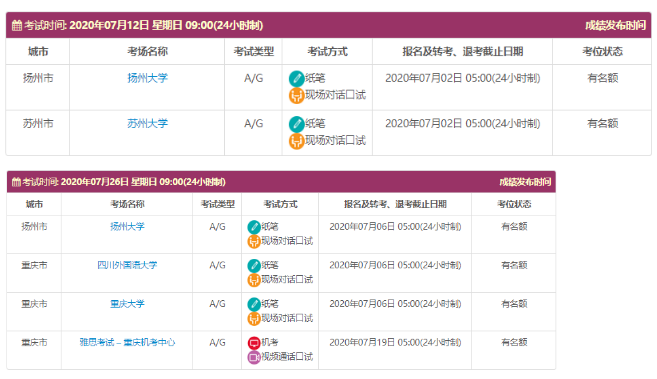Click the calendar icon in July 26 header
Viewport: 657px width, 379px height.
[x=16, y=182]
